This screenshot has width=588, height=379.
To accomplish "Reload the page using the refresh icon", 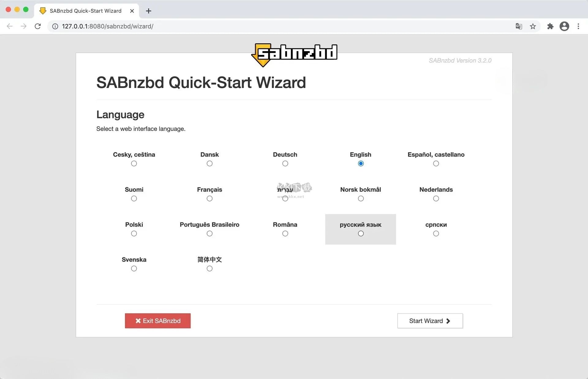I will pyautogui.click(x=38, y=26).
